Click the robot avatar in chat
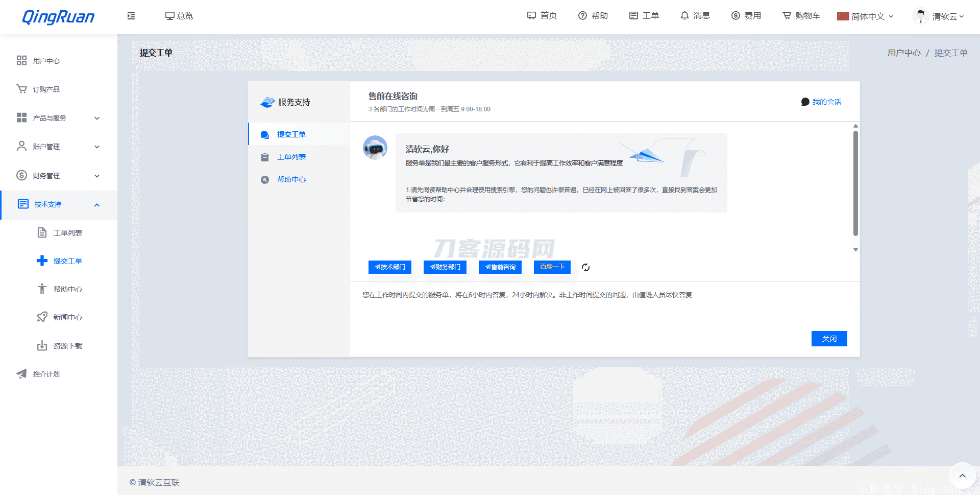Image resolution: width=980 pixels, height=495 pixels. 375,148
